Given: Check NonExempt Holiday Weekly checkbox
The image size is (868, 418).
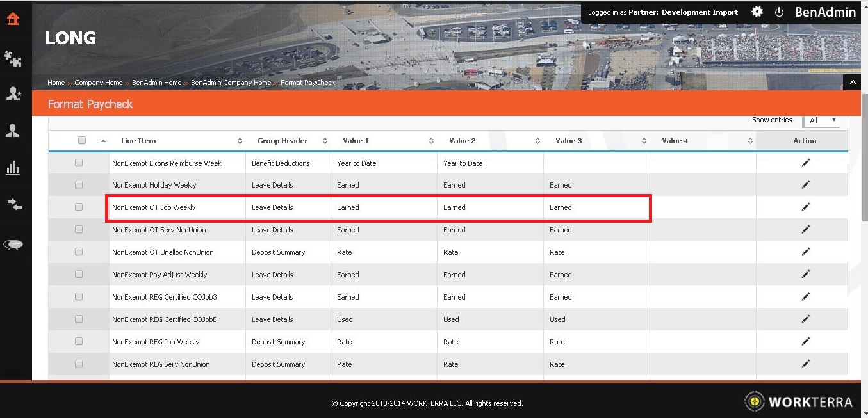Looking at the screenshot, I should pyautogui.click(x=79, y=184).
